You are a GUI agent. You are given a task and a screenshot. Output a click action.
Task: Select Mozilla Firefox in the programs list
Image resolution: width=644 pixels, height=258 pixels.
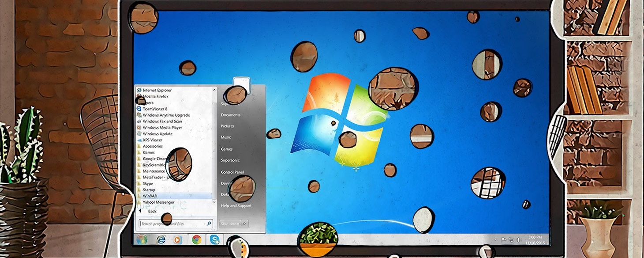click(155, 96)
